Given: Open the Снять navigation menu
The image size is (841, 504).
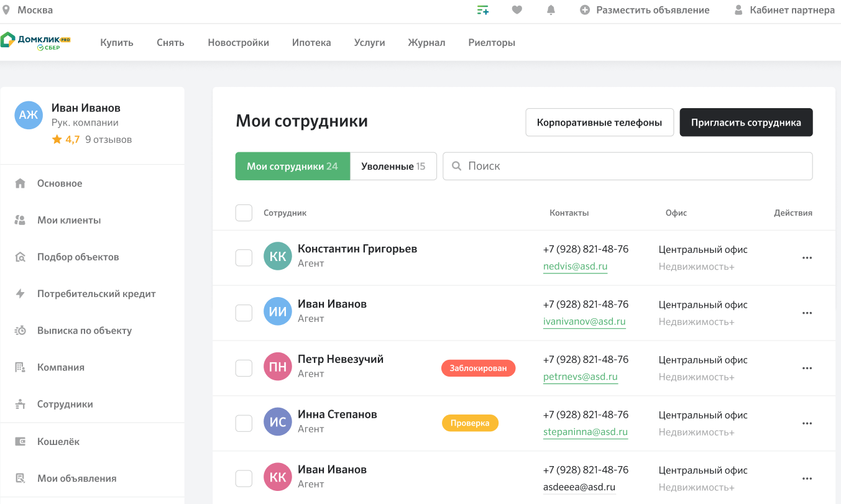Looking at the screenshot, I should (170, 43).
